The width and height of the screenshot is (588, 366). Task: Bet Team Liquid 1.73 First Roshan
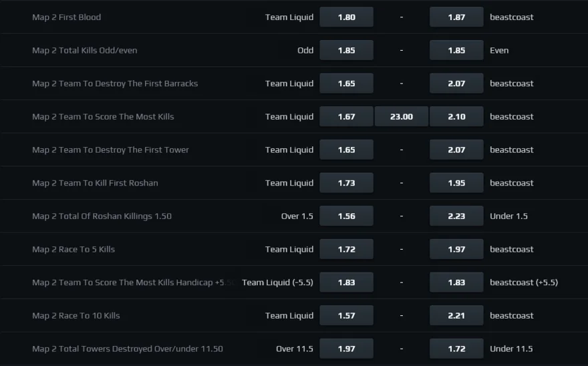pyautogui.click(x=346, y=183)
